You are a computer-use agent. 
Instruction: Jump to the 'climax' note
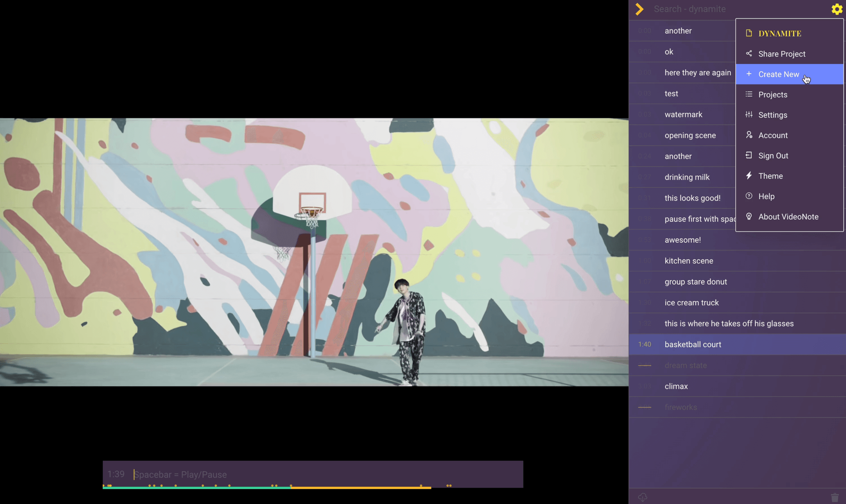[x=676, y=386]
